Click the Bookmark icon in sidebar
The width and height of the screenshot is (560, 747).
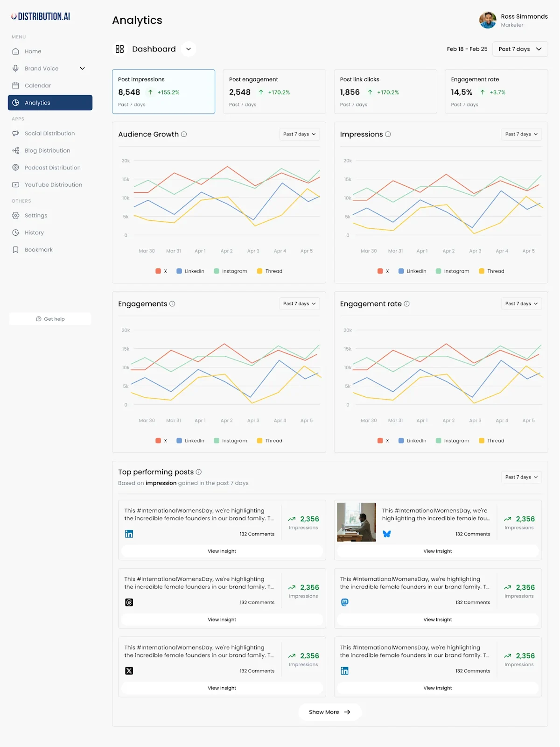(x=15, y=250)
